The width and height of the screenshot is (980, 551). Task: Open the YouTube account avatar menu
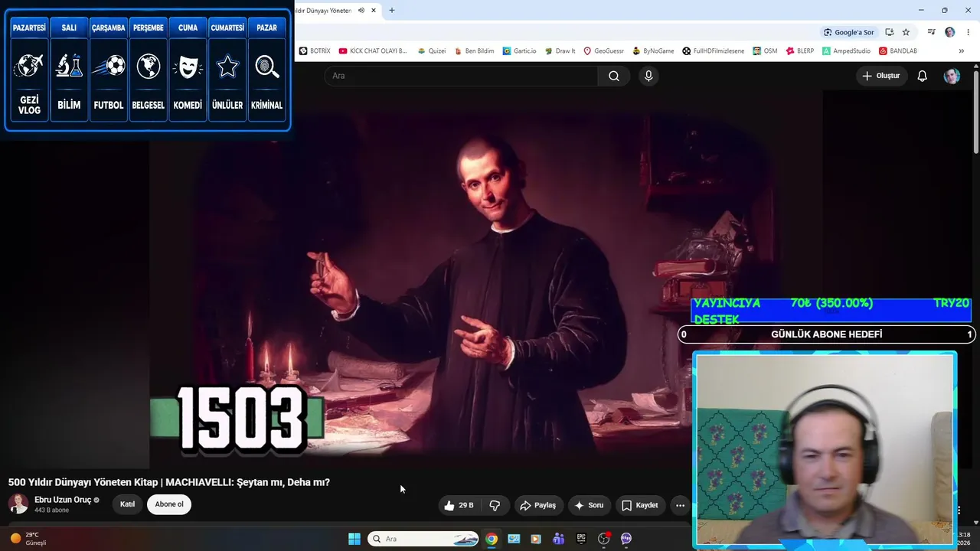pos(952,76)
